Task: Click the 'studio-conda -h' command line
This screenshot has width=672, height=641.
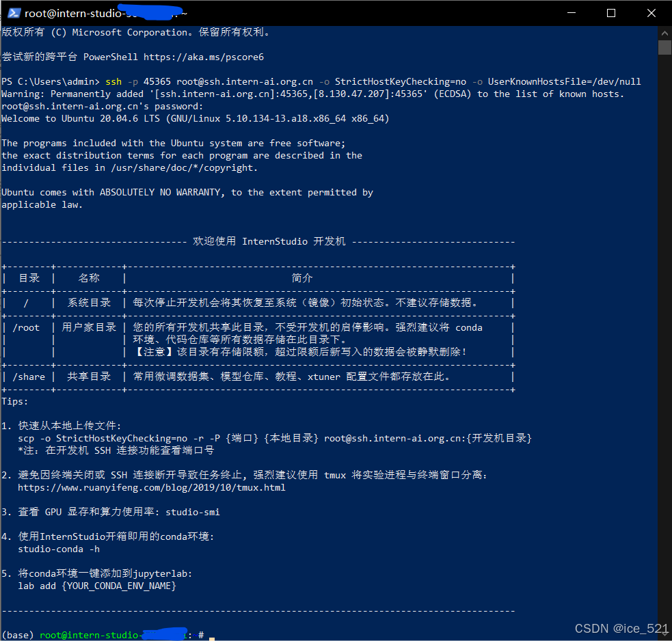Action: click(x=59, y=549)
